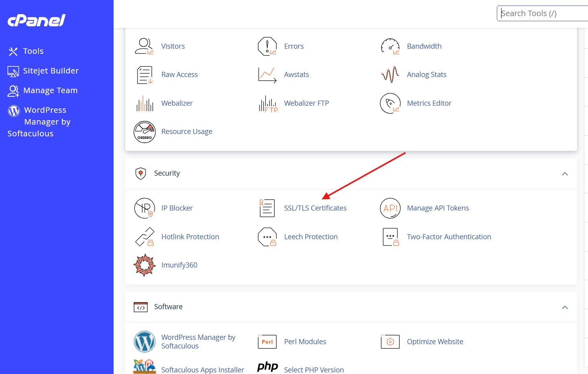Open the Hotlink Protection link

[190, 237]
